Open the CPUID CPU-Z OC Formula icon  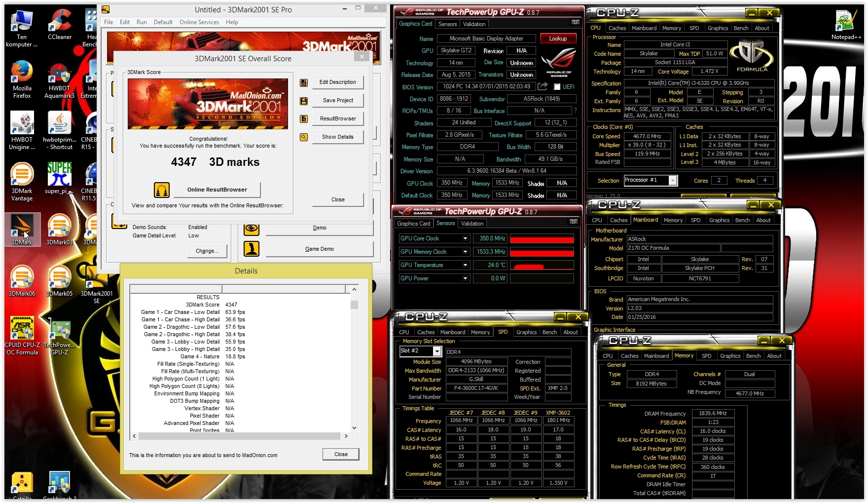click(22, 336)
